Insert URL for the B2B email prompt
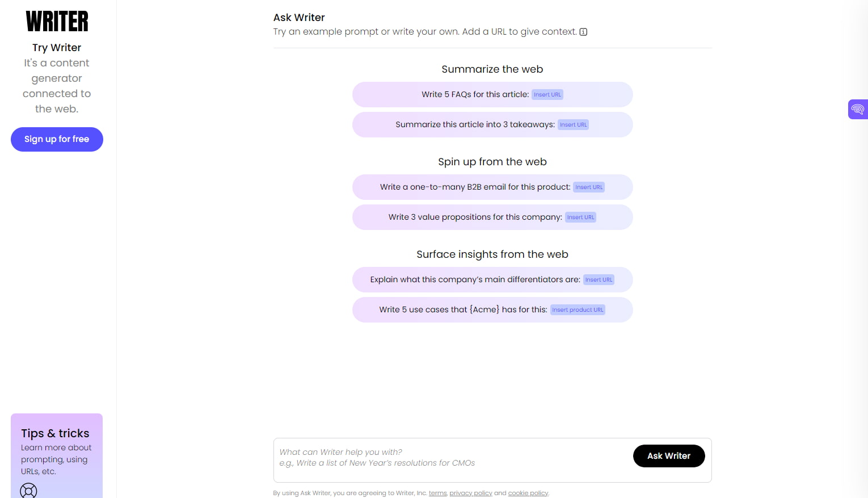 [x=589, y=187]
